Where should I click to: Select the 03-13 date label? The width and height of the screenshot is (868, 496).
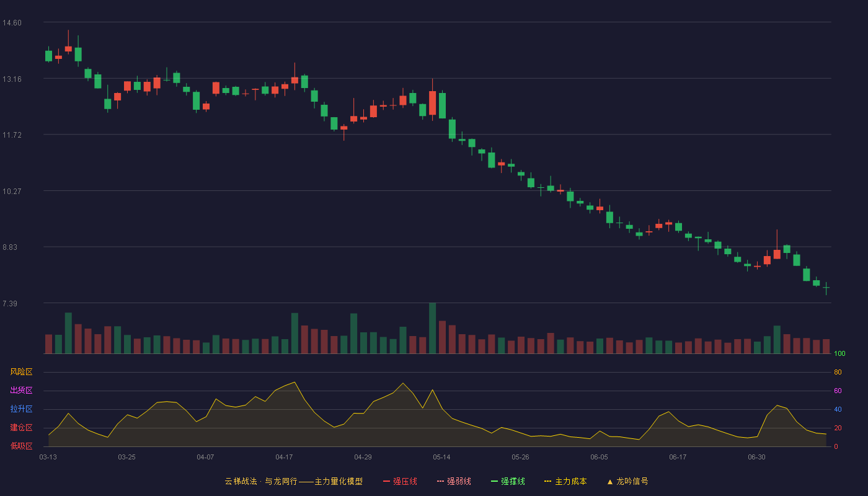tap(48, 457)
